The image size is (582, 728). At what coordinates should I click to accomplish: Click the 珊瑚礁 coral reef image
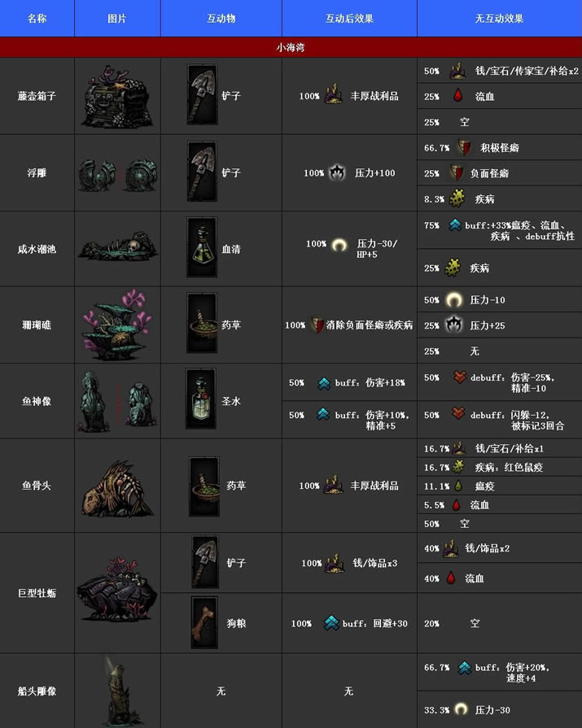click(117, 325)
